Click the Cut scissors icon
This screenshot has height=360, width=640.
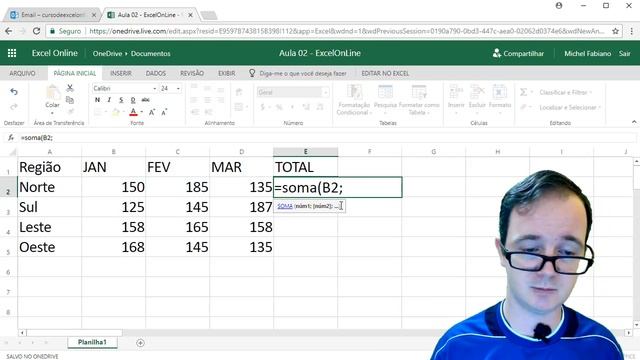pos(70,88)
